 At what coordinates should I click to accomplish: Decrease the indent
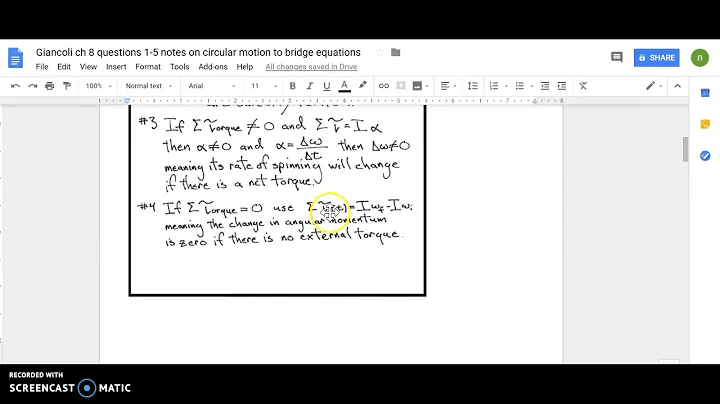tap(545, 86)
